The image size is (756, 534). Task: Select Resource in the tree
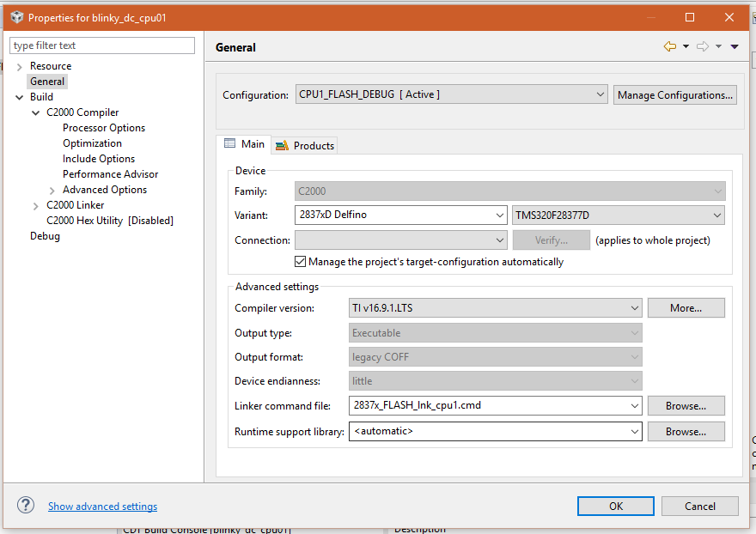pyautogui.click(x=51, y=66)
